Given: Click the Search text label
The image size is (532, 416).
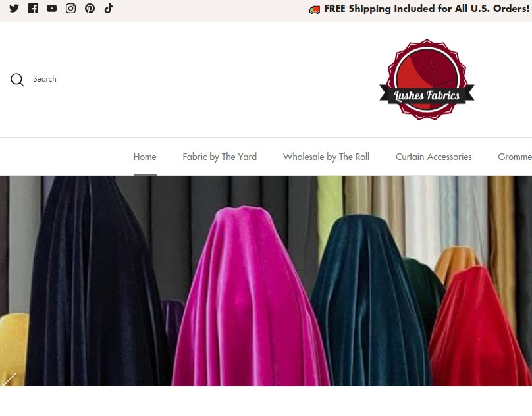Looking at the screenshot, I should point(44,78).
